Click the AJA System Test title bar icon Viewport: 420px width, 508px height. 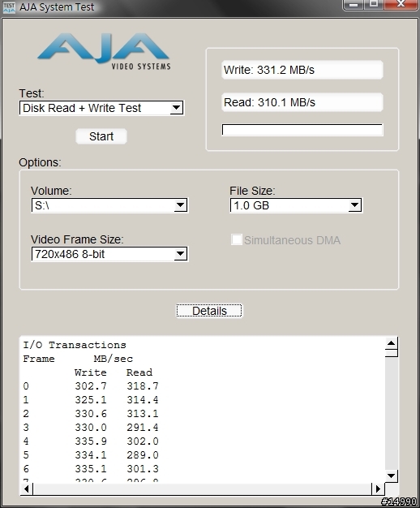pyautogui.click(x=9, y=7)
